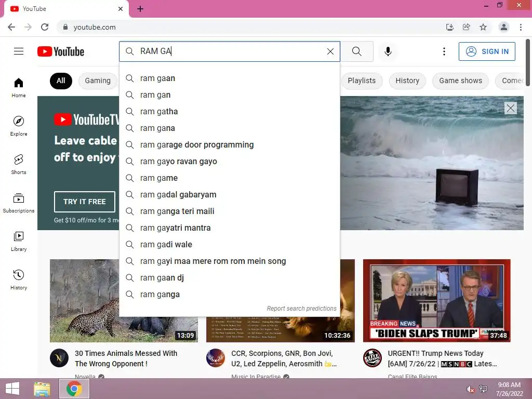The width and height of the screenshot is (532, 399).
Task: Open the YouTube hamburger guide menu
Action: (19, 51)
